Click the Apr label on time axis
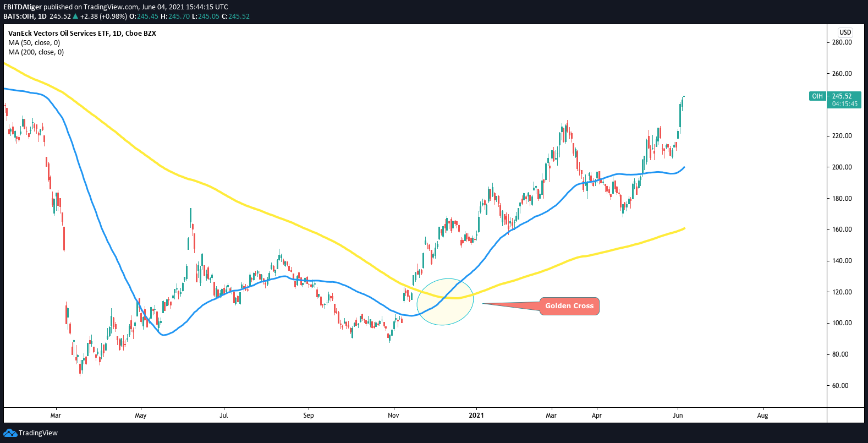868x443 pixels. [597, 415]
